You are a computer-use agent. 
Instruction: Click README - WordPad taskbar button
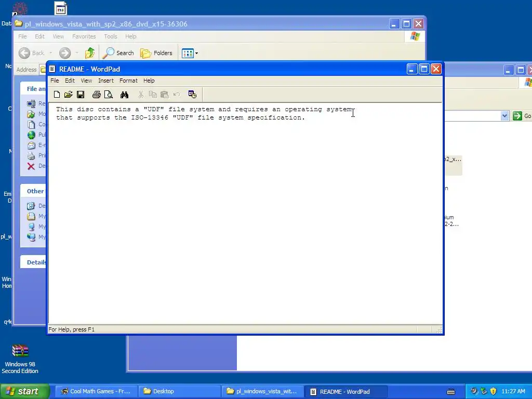(x=345, y=391)
